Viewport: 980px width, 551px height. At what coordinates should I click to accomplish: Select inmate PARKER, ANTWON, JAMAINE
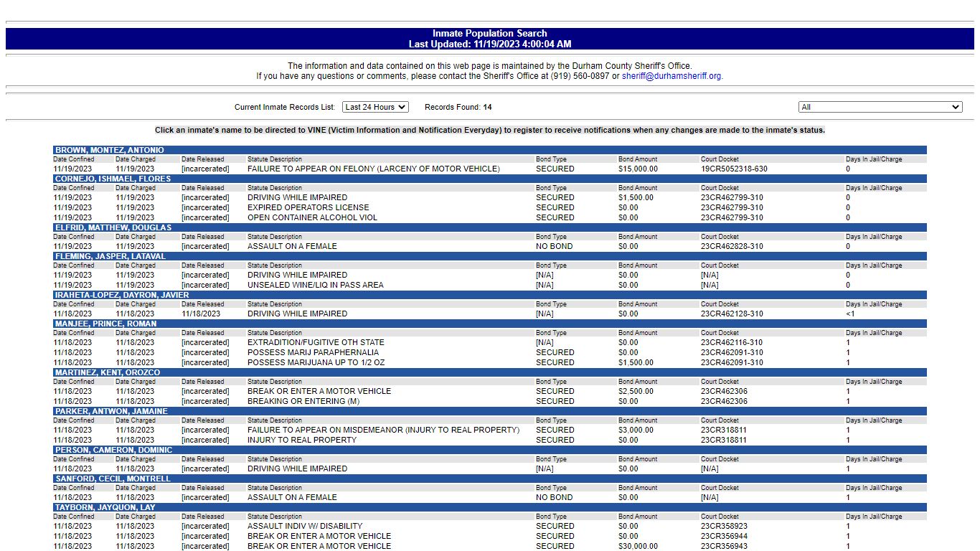pyautogui.click(x=111, y=411)
